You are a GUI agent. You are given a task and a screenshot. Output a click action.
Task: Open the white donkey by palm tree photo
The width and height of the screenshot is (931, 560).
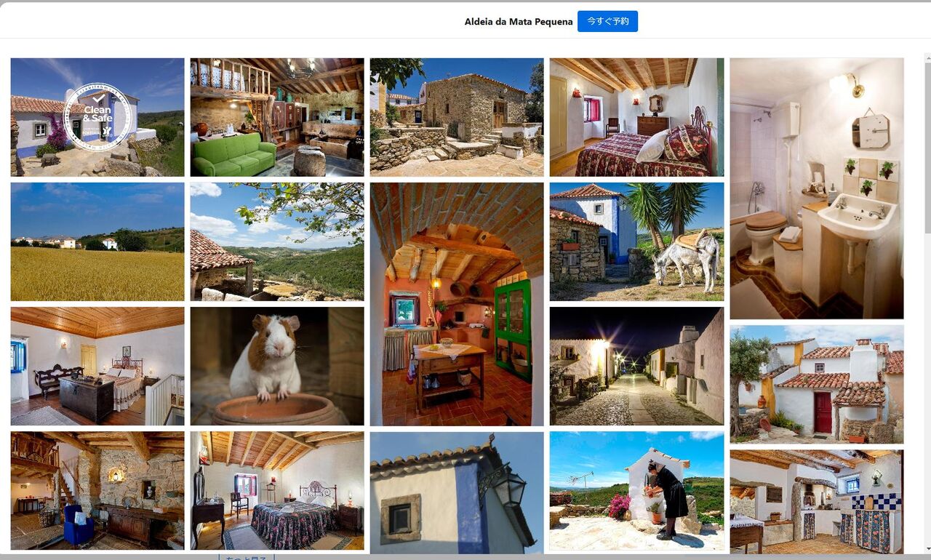click(637, 241)
